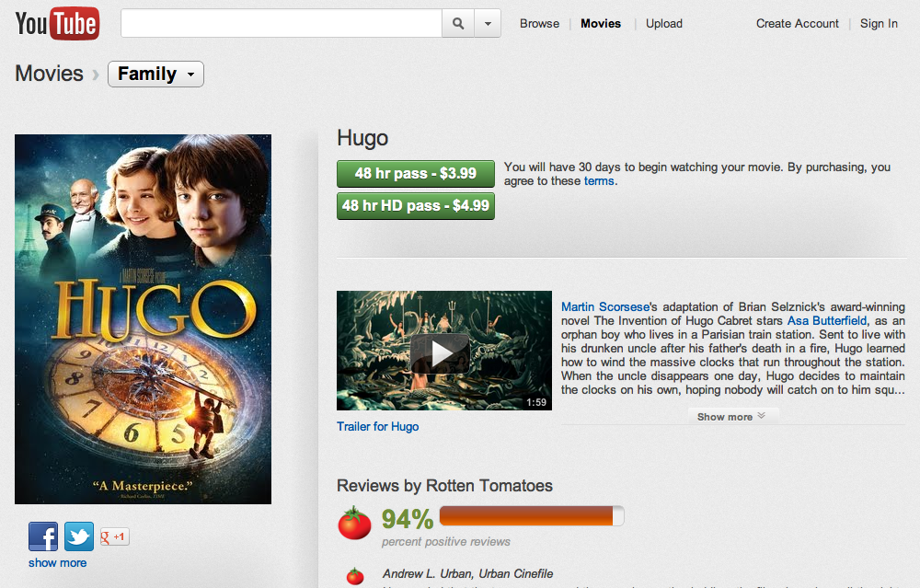Image resolution: width=920 pixels, height=588 pixels.
Task: Share Hugo on Twitter
Action: (x=79, y=536)
